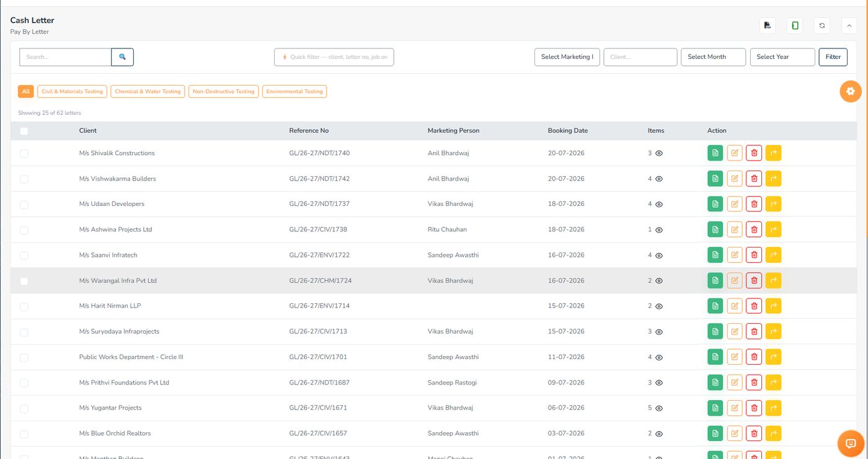The height and width of the screenshot is (459, 868).
Task: Collapse the Cash Letter panel
Action: point(849,25)
